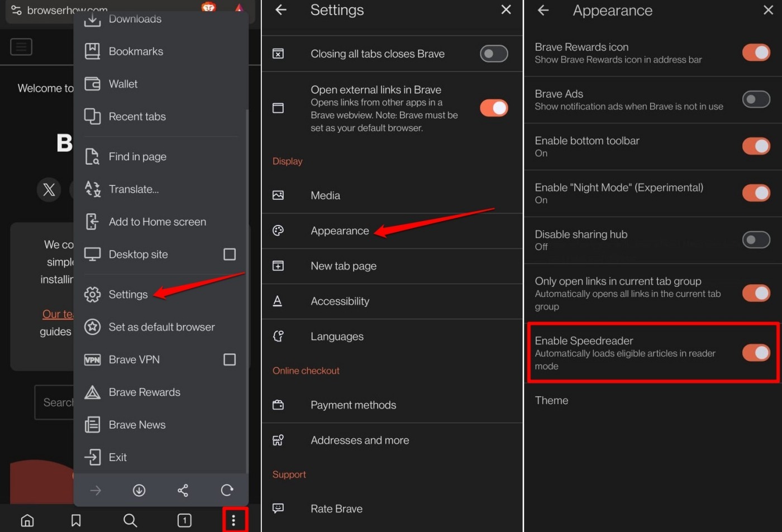Open Languages settings
782x532 pixels.
392,337
